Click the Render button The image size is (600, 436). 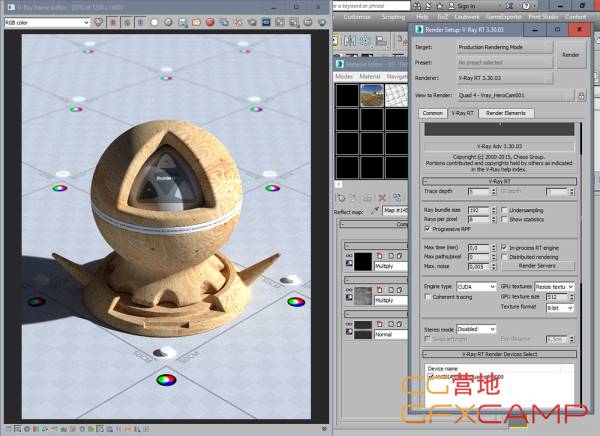point(571,55)
